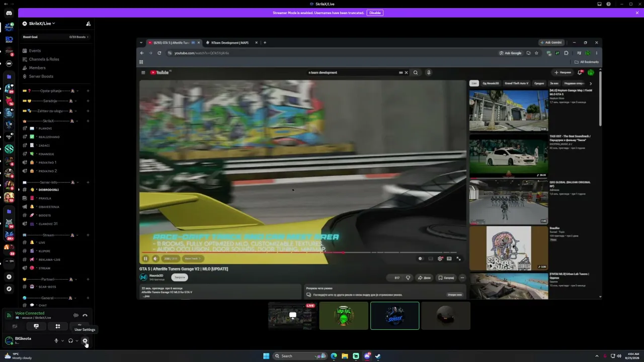
Task: Open taskbar clock and date
Action: (x=631, y=356)
